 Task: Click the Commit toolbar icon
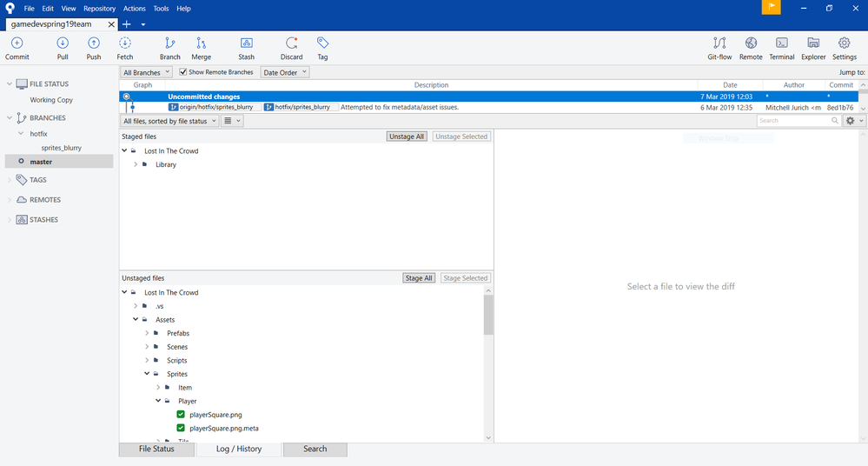pyautogui.click(x=17, y=43)
